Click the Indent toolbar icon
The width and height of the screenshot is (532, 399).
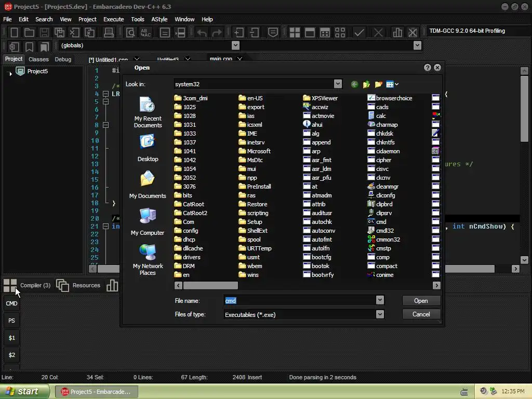pos(239,33)
